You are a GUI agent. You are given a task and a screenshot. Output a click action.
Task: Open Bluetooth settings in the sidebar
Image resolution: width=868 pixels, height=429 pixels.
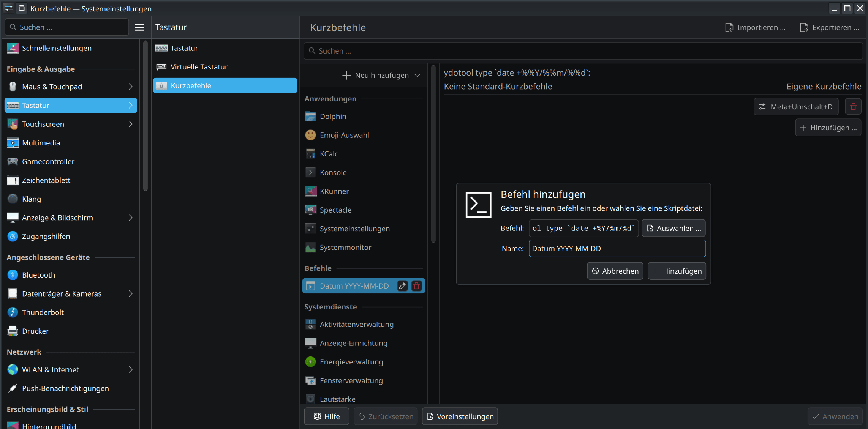(x=38, y=275)
